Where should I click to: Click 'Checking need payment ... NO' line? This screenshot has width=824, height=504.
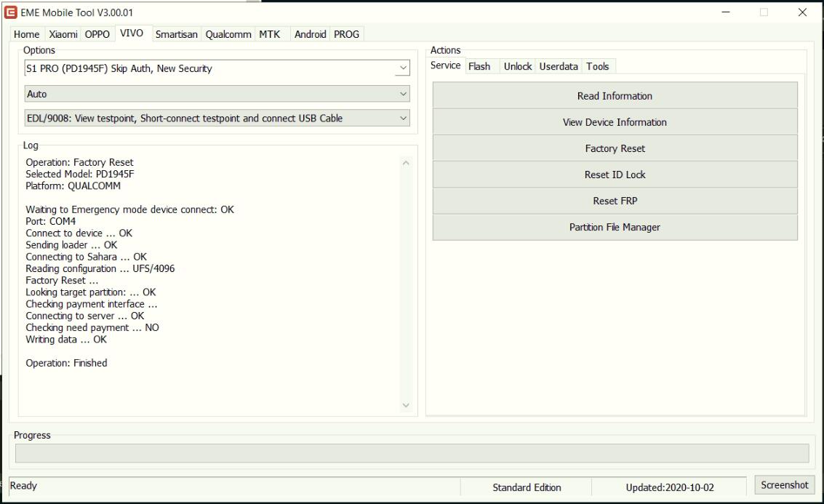[x=92, y=328]
